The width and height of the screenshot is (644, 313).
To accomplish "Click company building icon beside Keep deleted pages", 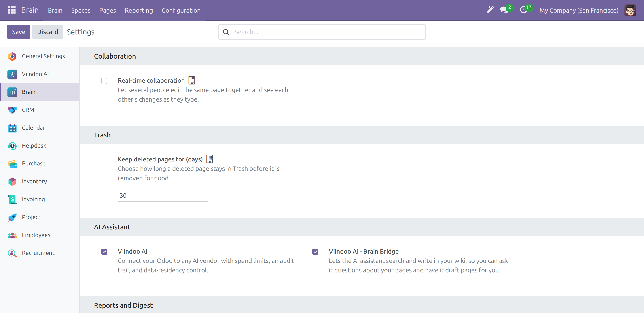I will click(x=210, y=159).
